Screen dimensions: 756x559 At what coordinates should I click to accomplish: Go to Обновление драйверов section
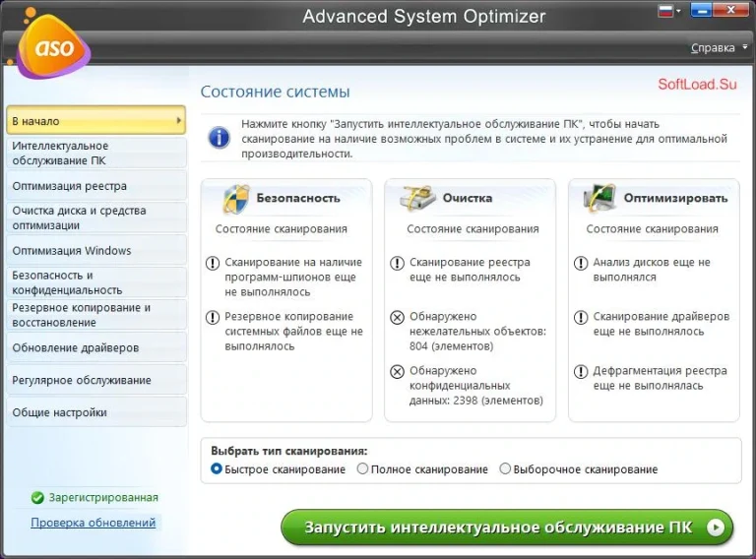tap(95, 347)
